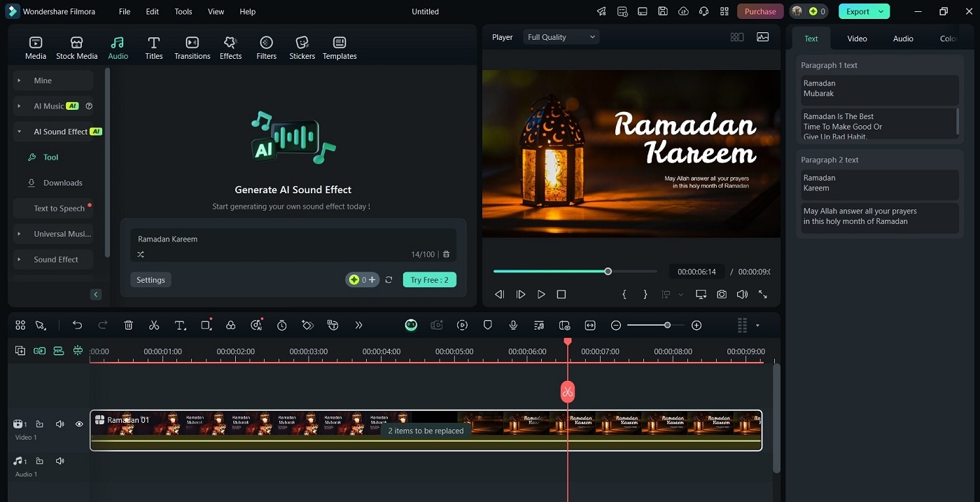Open the Filters tab

point(266,48)
